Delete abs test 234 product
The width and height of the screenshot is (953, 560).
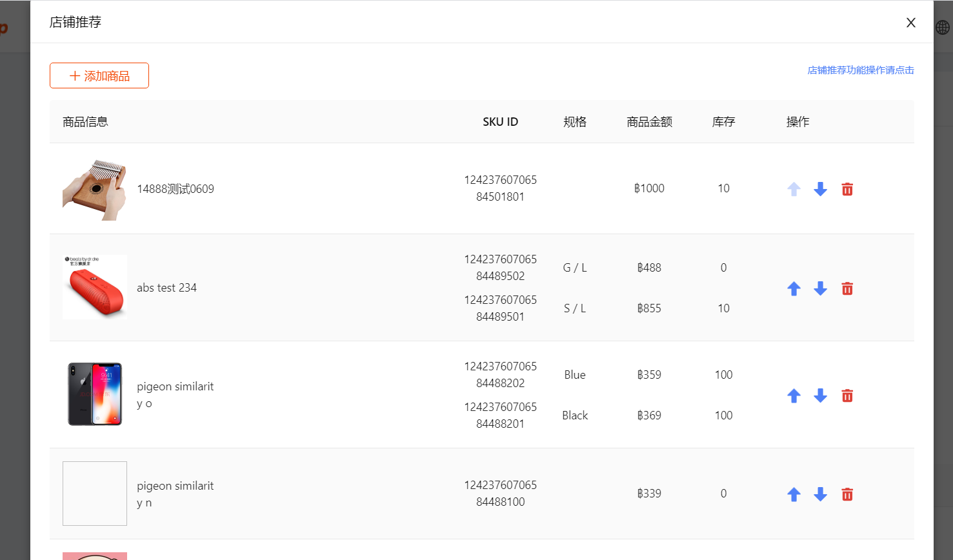pyautogui.click(x=847, y=288)
